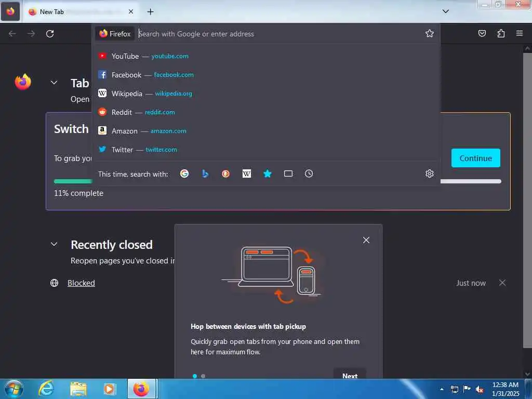The width and height of the screenshot is (532, 399).
Task: Go back with the back arrow
Action: pos(12,34)
